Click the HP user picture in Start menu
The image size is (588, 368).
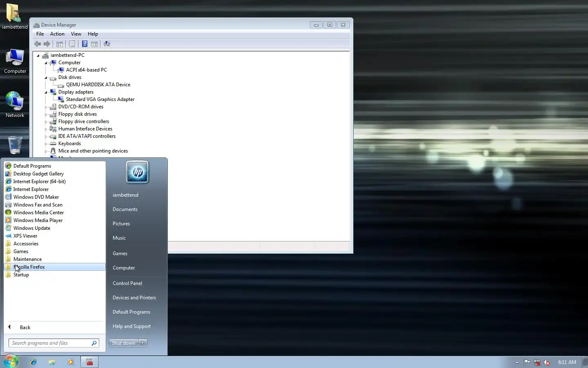[x=137, y=172]
